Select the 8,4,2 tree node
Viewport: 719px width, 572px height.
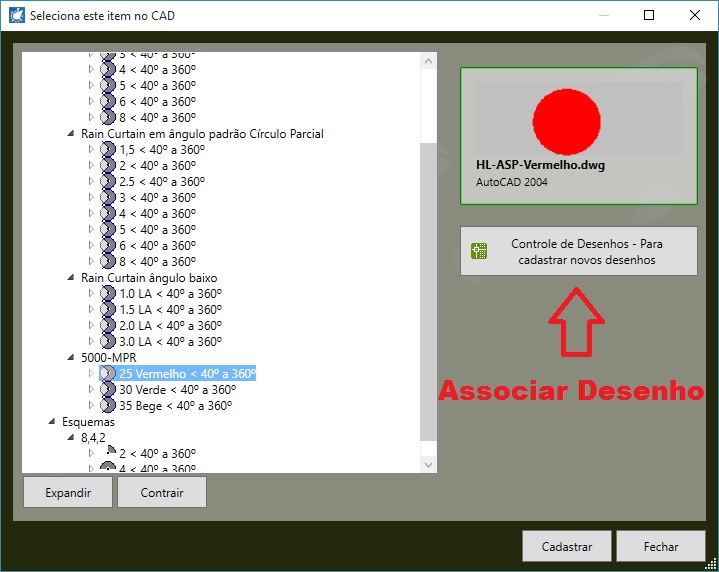pyautogui.click(x=95, y=438)
